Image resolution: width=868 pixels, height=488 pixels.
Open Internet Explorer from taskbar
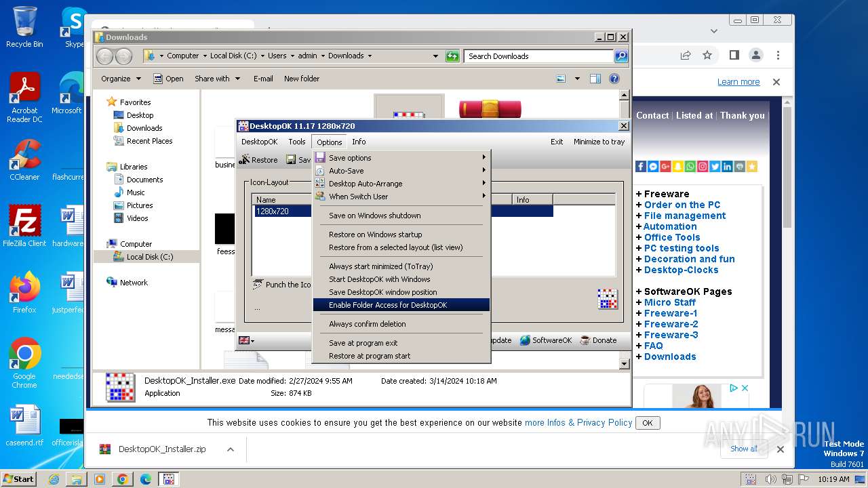tap(54, 479)
